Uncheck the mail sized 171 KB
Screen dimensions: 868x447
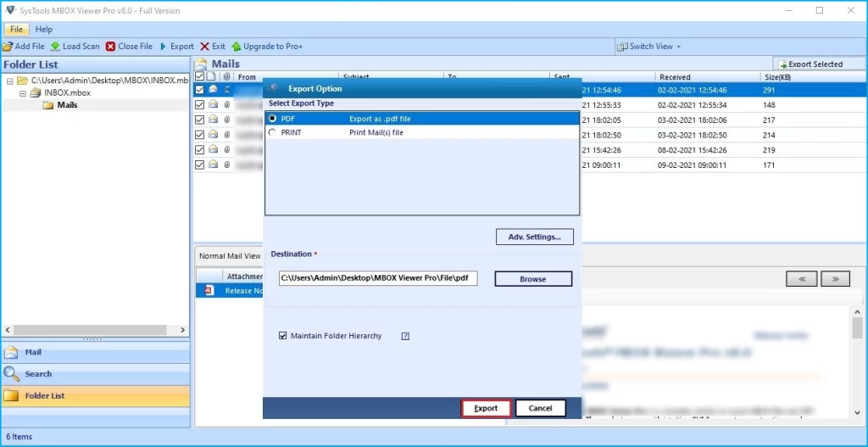[200, 165]
